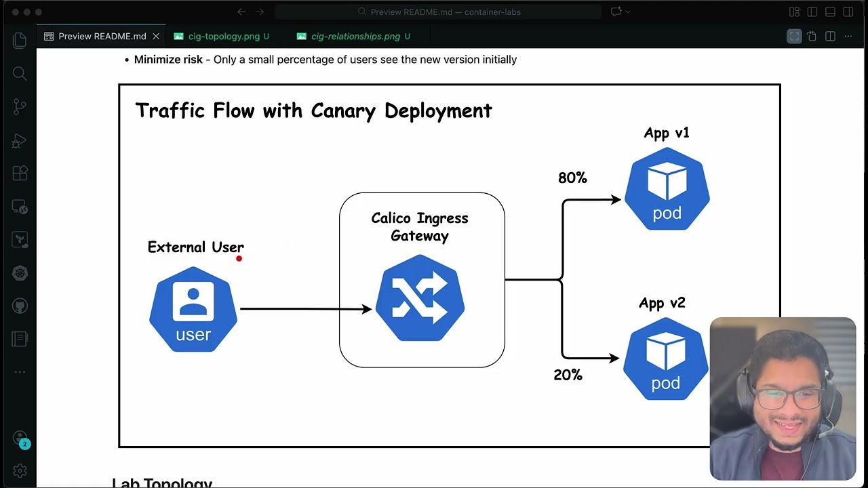Viewport: 868px width, 488px height.
Task: Open the notebook icon view in activity bar
Action: 20,338
